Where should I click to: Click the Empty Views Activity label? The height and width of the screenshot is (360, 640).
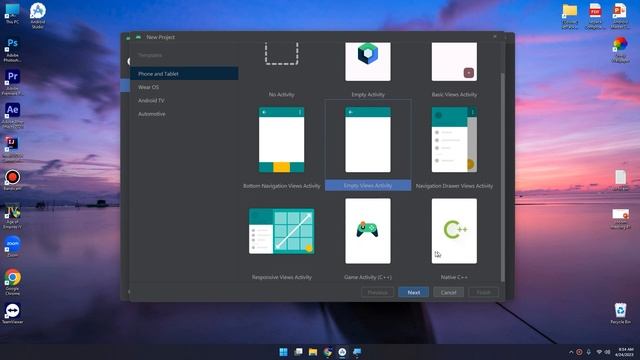point(368,186)
